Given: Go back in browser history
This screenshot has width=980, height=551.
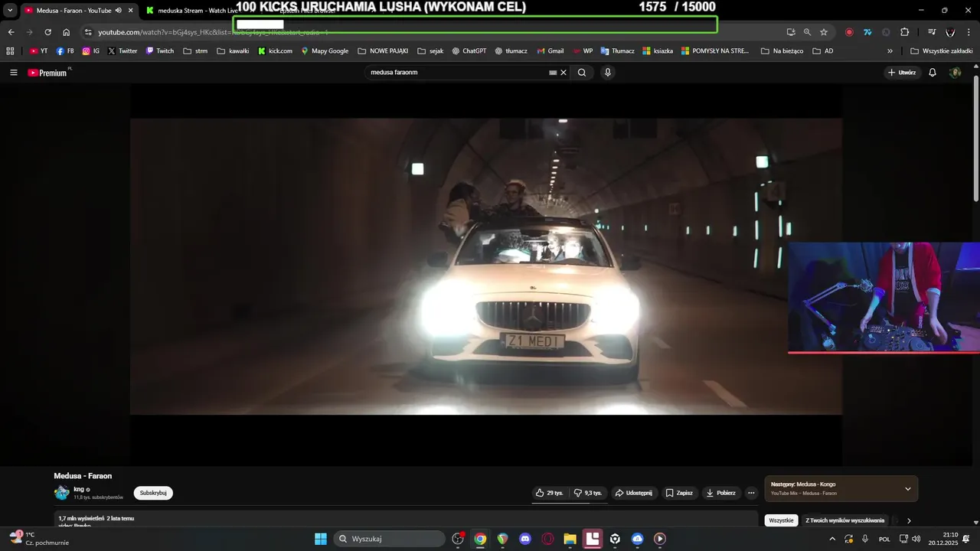Looking at the screenshot, I should [11, 32].
